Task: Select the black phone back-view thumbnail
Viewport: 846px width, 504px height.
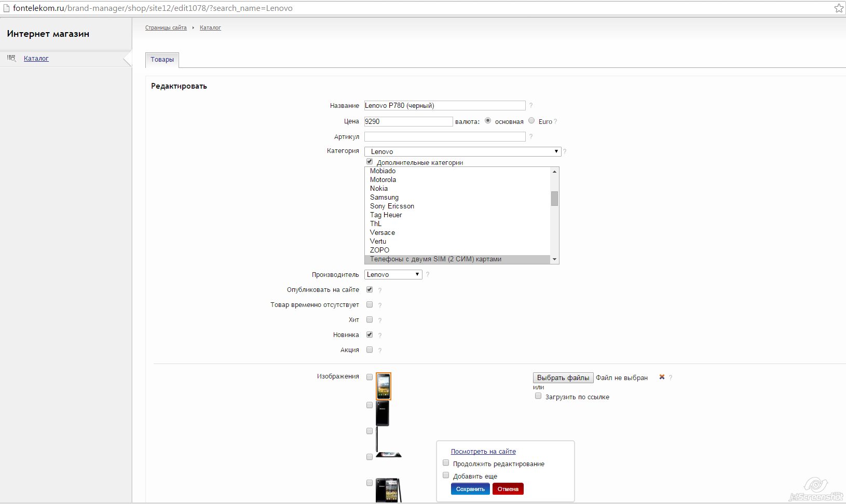Action: point(383,413)
